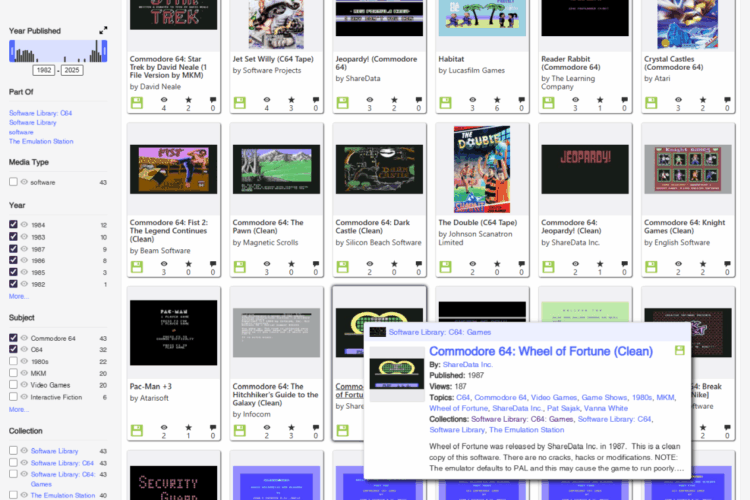Click the star icon on The Pawn card
The width and height of the screenshot is (750, 500).
coord(291,264)
